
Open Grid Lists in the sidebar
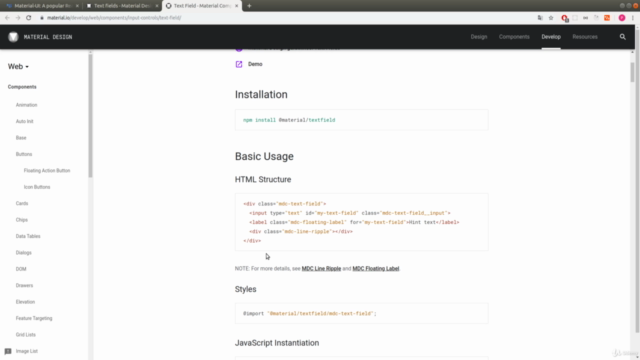pyautogui.click(x=25, y=335)
